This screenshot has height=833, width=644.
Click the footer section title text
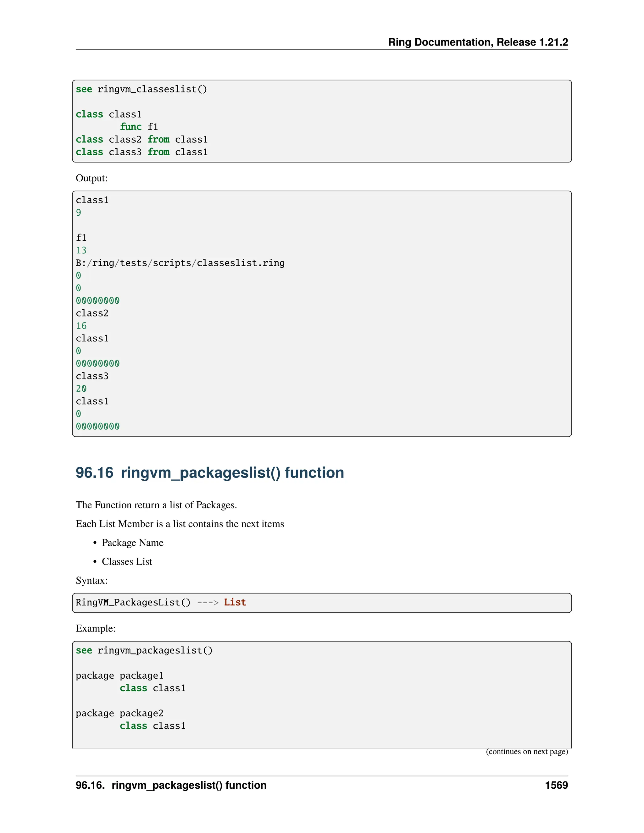[x=171, y=785]
